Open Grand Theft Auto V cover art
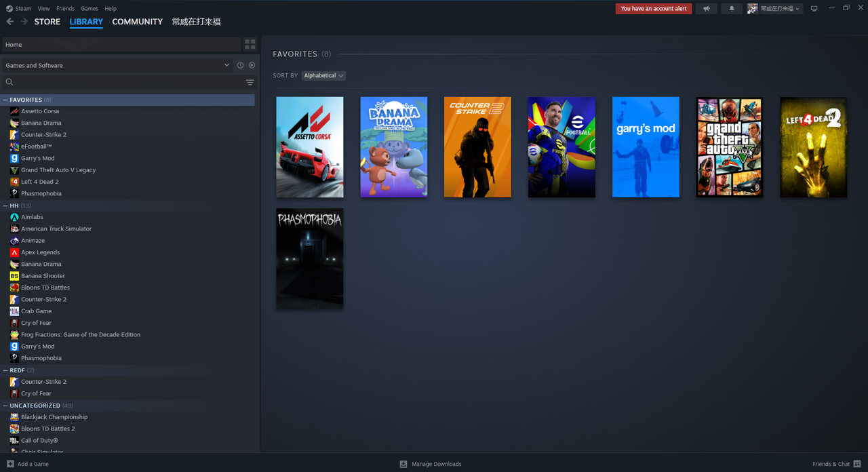Screen dimensions: 868x472 point(730,147)
